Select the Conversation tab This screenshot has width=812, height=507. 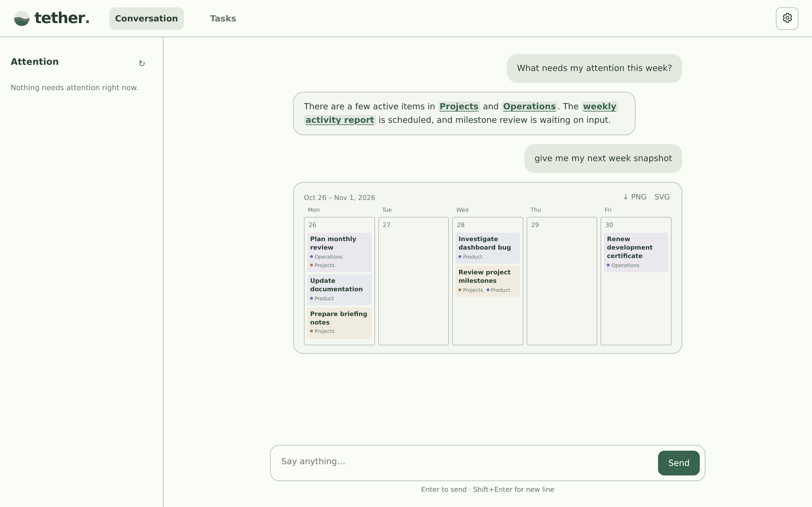[x=146, y=18]
